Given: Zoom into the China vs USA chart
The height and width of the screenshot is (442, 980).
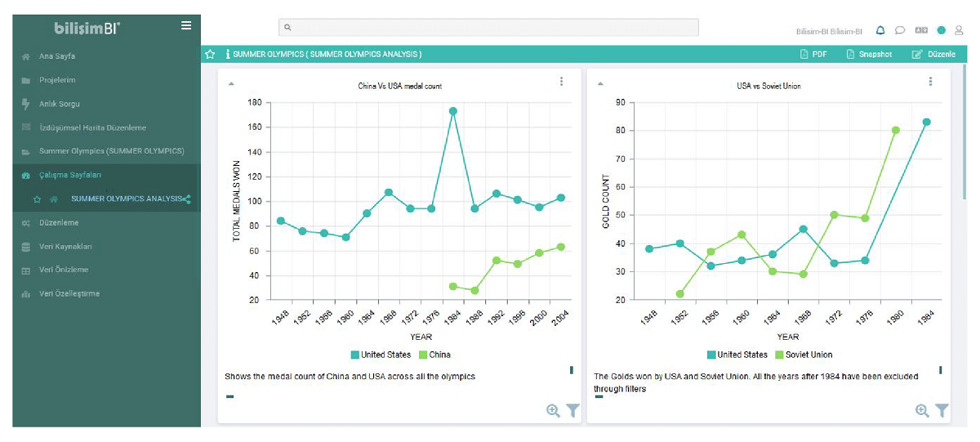Looking at the screenshot, I should (553, 411).
